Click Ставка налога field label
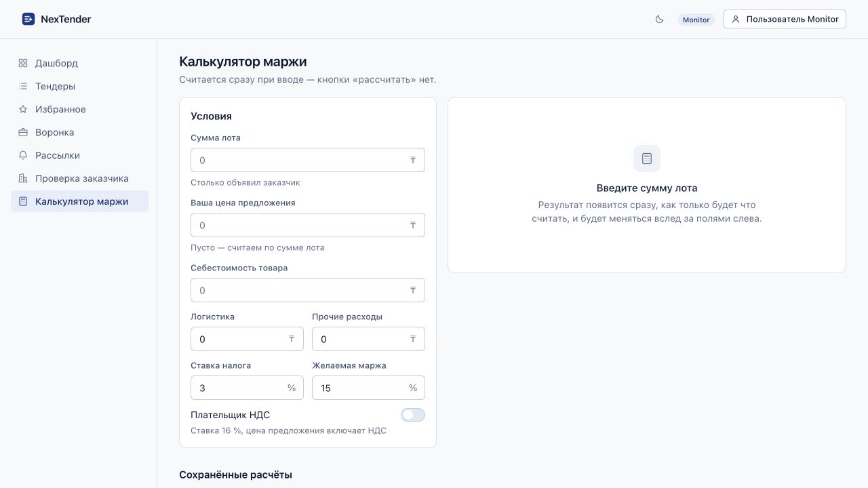 (220, 365)
